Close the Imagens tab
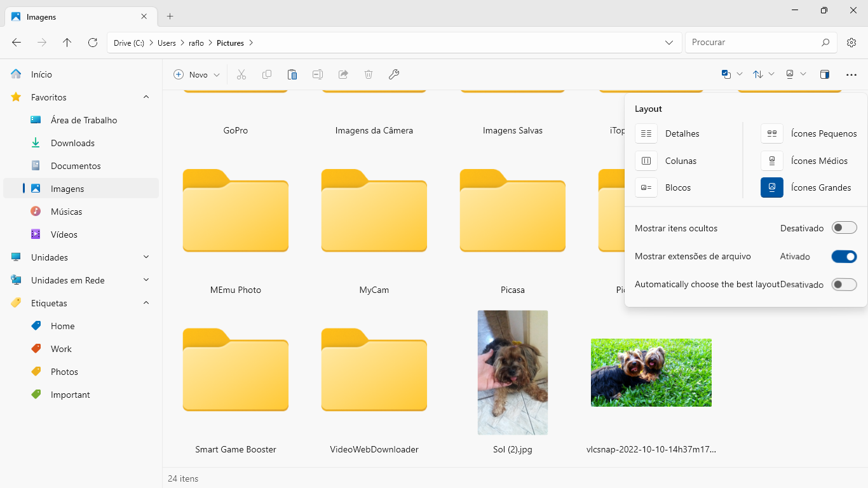Screen dimensions: 868x488 pyautogui.click(x=144, y=17)
